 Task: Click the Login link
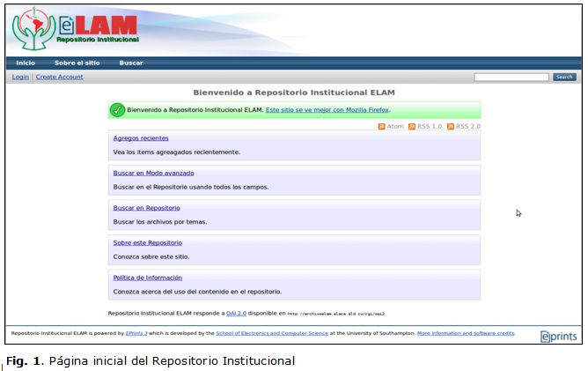[20, 77]
